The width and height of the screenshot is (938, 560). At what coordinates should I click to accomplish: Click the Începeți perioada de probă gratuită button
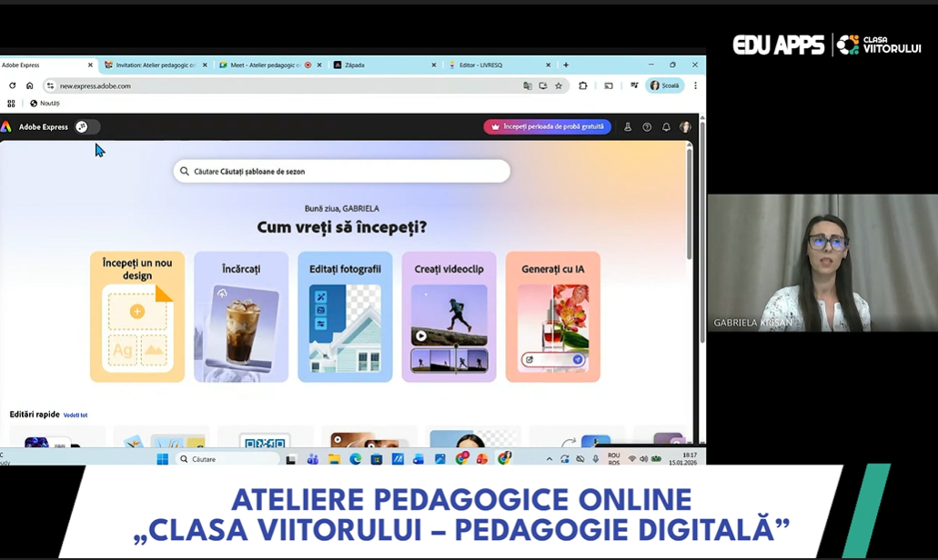pyautogui.click(x=548, y=126)
